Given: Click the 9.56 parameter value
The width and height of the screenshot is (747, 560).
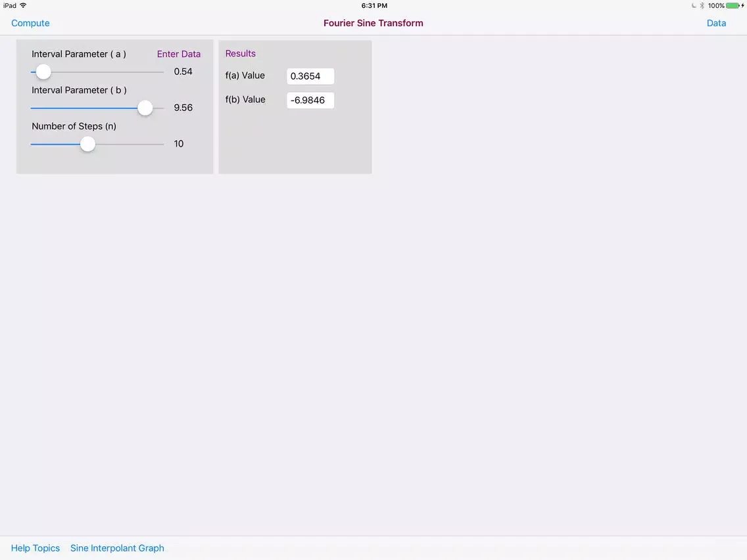Looking at the screenshot, I should (x=183, y=108).
